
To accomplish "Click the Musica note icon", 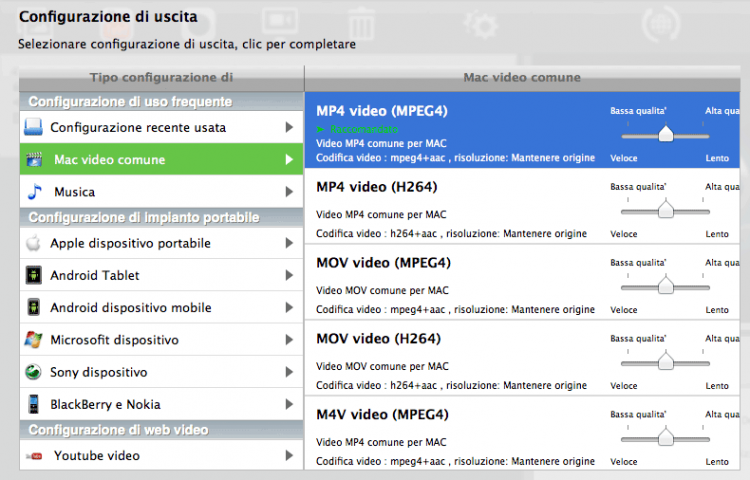I will point(34,192).
